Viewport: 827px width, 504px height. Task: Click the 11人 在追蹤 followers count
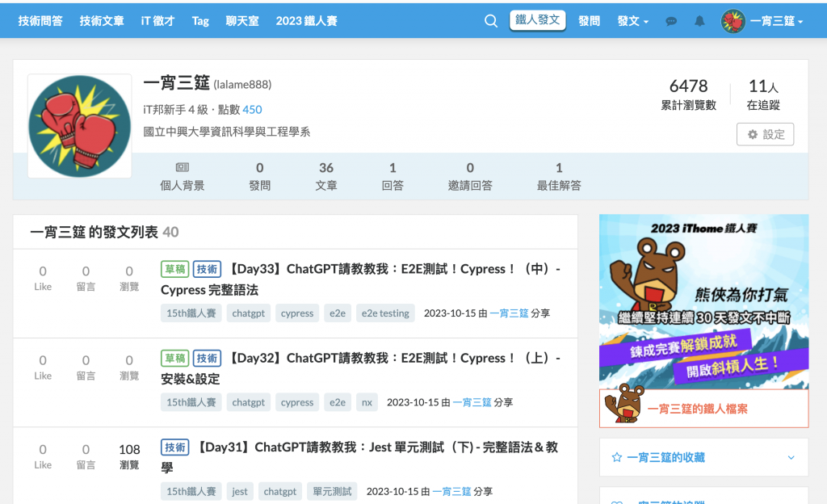(763, 94)
